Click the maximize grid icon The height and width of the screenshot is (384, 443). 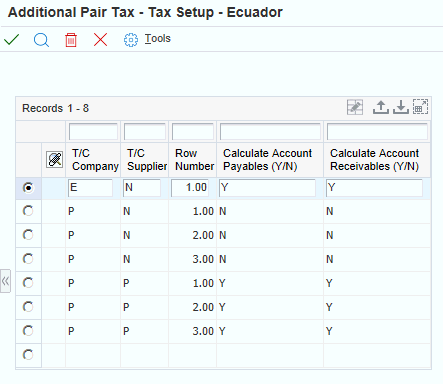click(x=420, y=107)
